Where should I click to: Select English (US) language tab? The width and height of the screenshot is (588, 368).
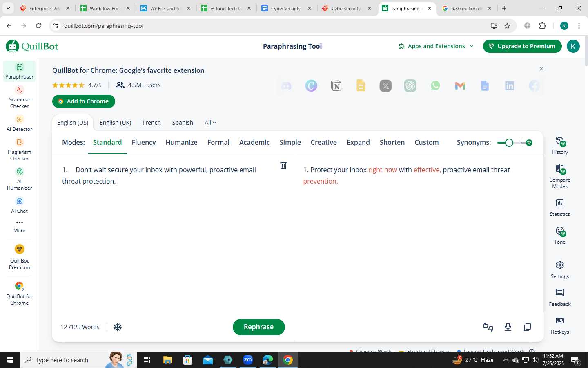(x=73, y=123)
